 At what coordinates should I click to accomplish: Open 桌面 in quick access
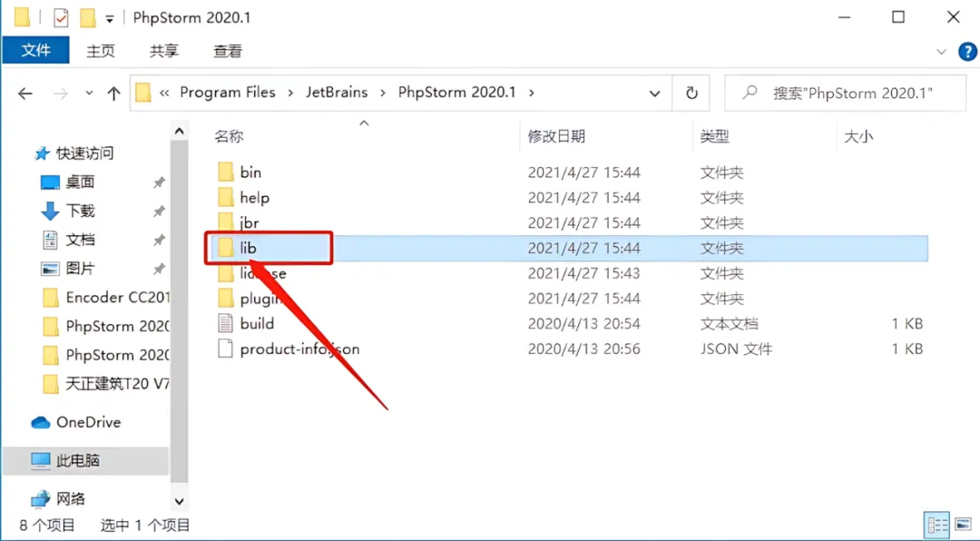click(x=67, y=182)
